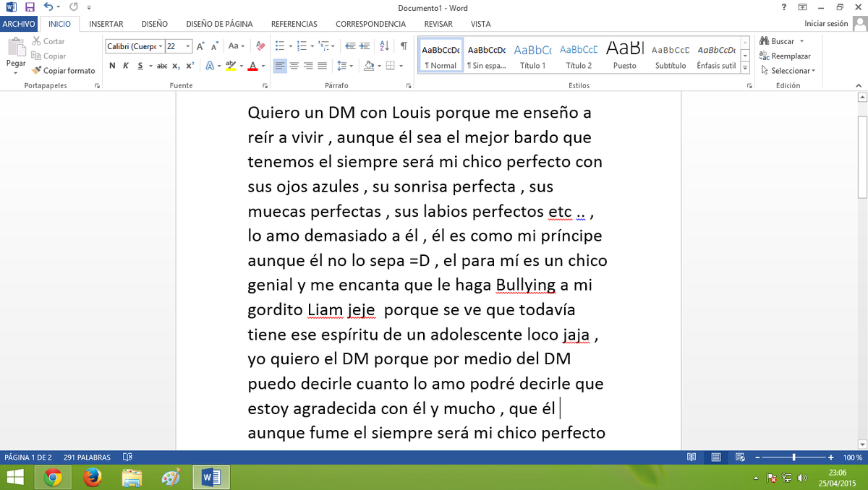This screenshot has width=868, height=490.
Task: Toggle Negrita bold formatting
Action: click(113, 66)
